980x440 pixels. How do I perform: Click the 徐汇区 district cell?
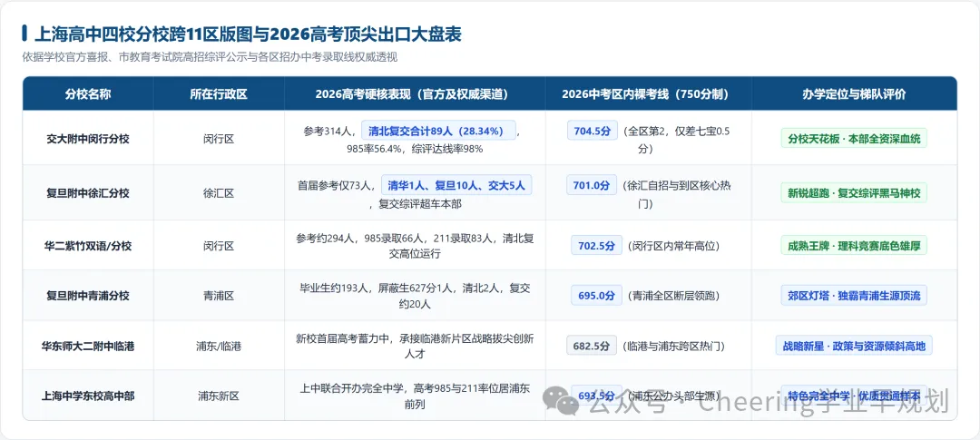(219, 193)
